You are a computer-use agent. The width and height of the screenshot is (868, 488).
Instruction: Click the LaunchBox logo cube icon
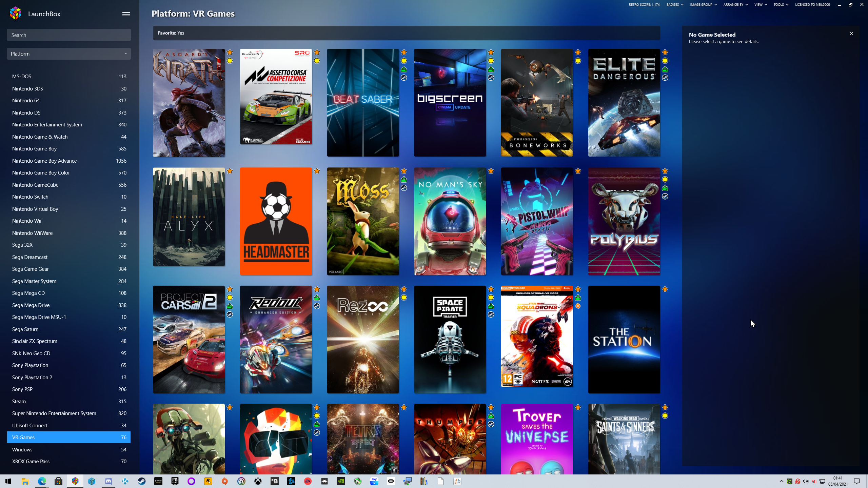[x=16, y=14]
